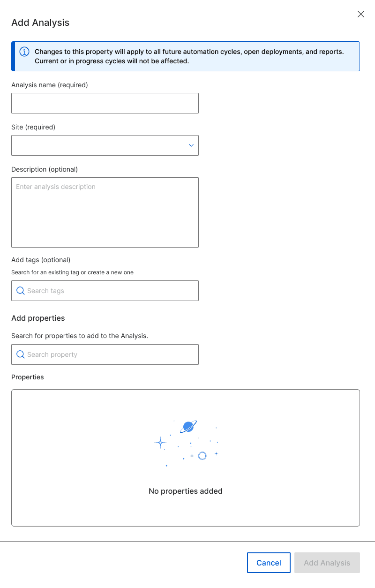Click the Add Analysis submit button
The height and width of the screenshot is (588, 375).
click(x=327, y=563)
